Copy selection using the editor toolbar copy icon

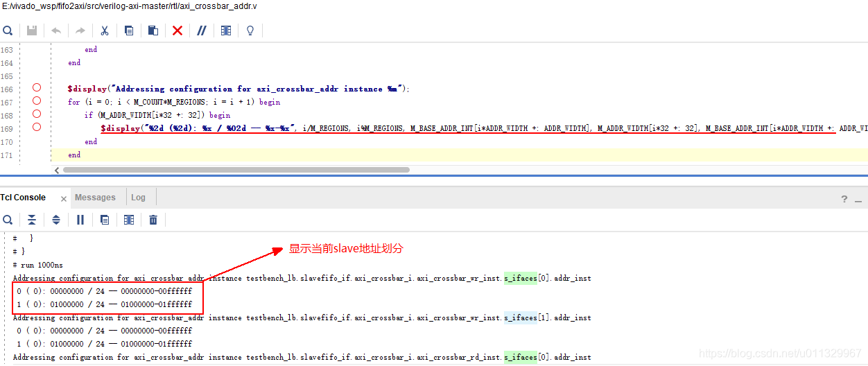click(x=129, y=31)
